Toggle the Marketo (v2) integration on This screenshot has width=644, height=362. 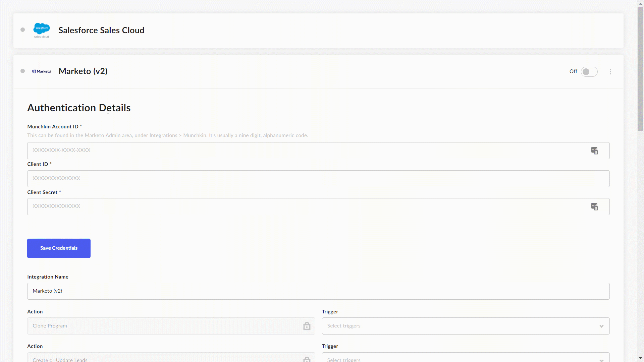click(x=589, y=72)
